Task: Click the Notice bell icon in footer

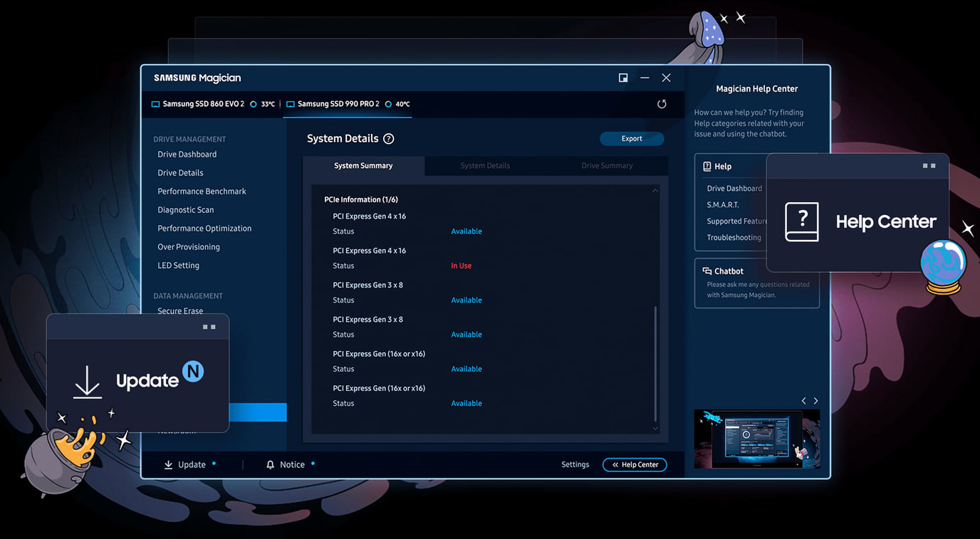Action: tap(270, 465)
